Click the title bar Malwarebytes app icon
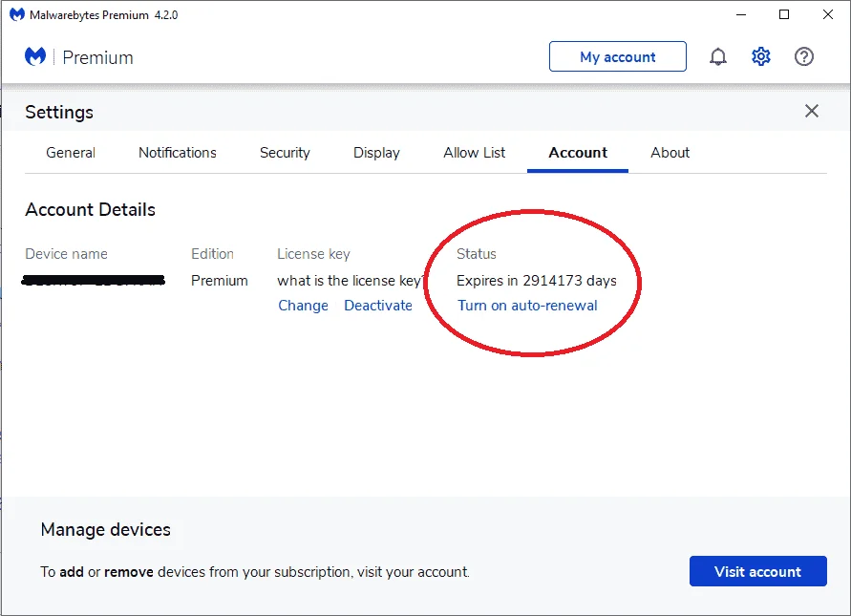The image size is (851, 616). [x=17, y=14]
